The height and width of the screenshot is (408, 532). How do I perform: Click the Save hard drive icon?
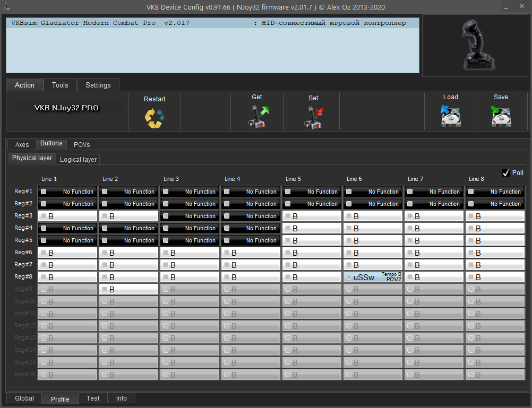[501, 116]
